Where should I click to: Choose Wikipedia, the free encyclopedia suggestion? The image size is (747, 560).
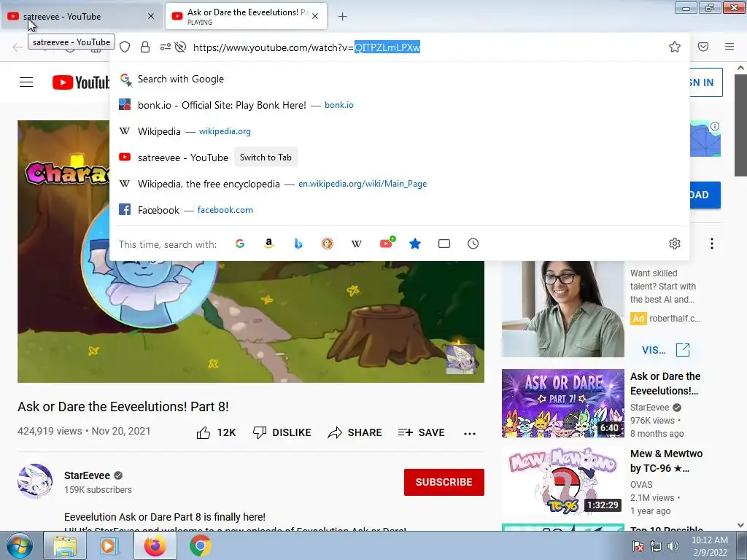coord(399,184)
